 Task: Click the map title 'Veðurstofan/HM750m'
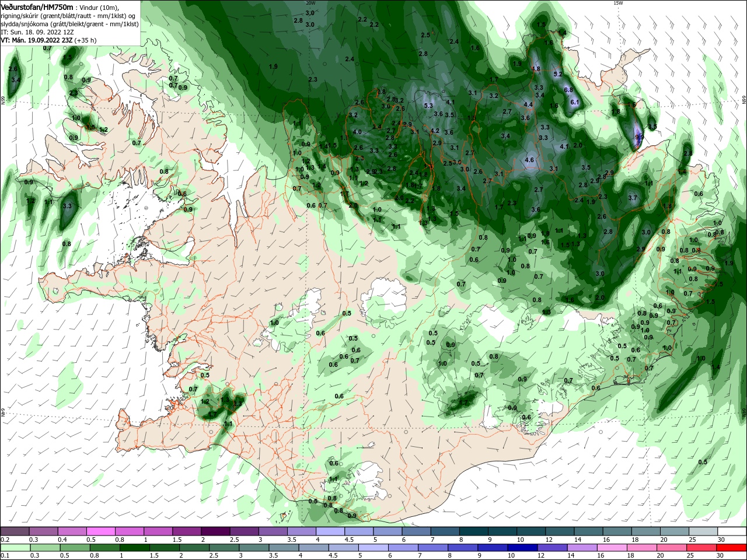37,6
